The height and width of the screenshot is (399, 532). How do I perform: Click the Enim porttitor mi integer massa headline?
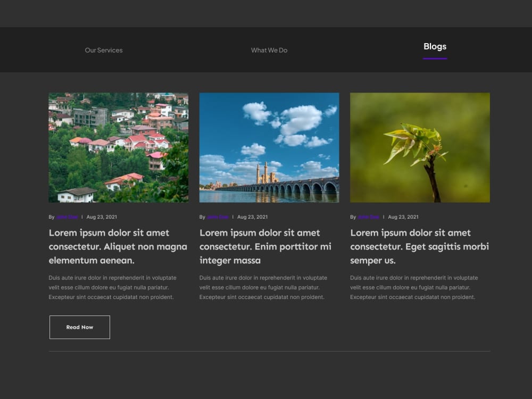(265, 246)
